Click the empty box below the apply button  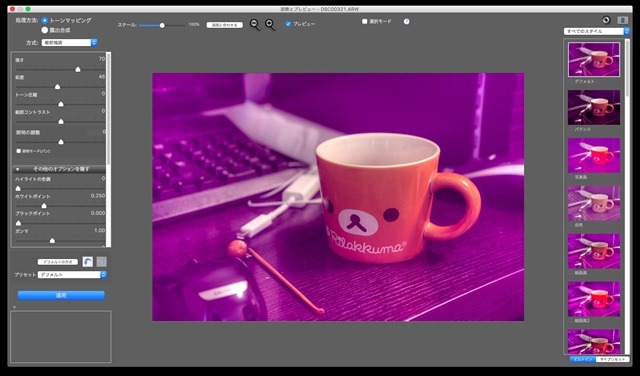pos(61,337)
